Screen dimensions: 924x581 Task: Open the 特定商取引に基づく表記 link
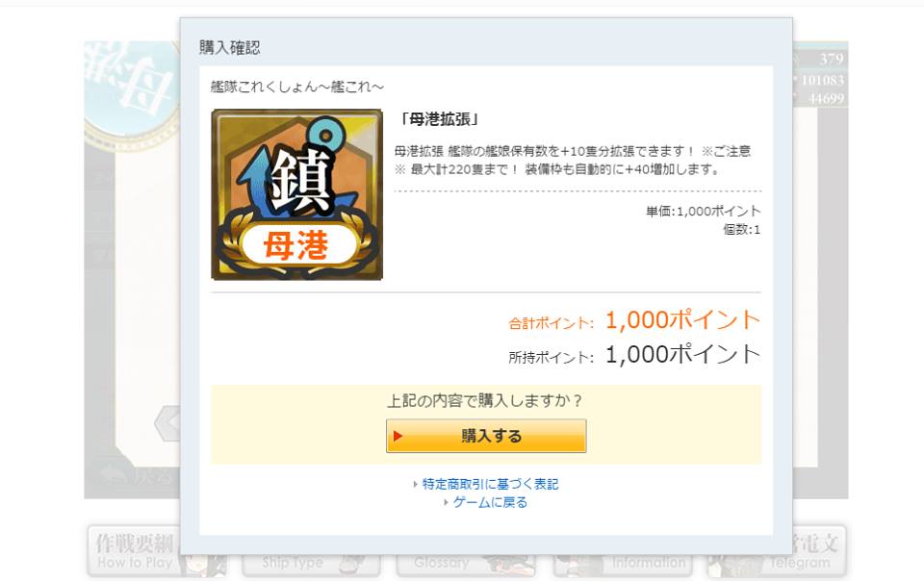pyautogui.click(x=490, y=484)
